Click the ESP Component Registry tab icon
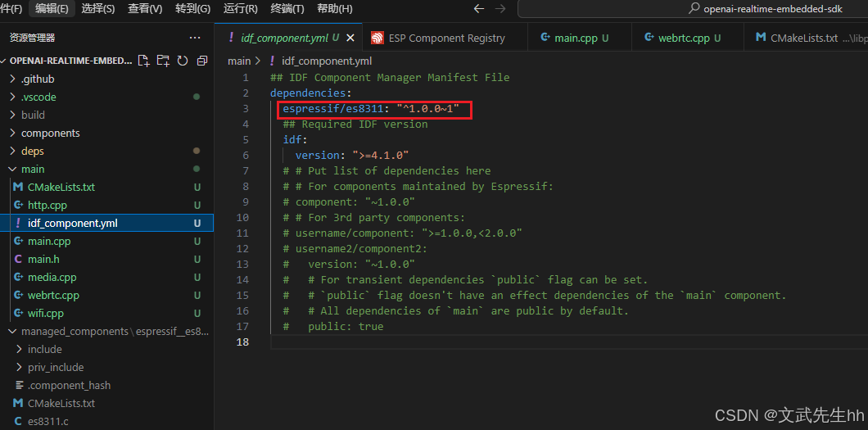This screenshot has height=430, width=868. pyautogui.click(x=377, y=38)
